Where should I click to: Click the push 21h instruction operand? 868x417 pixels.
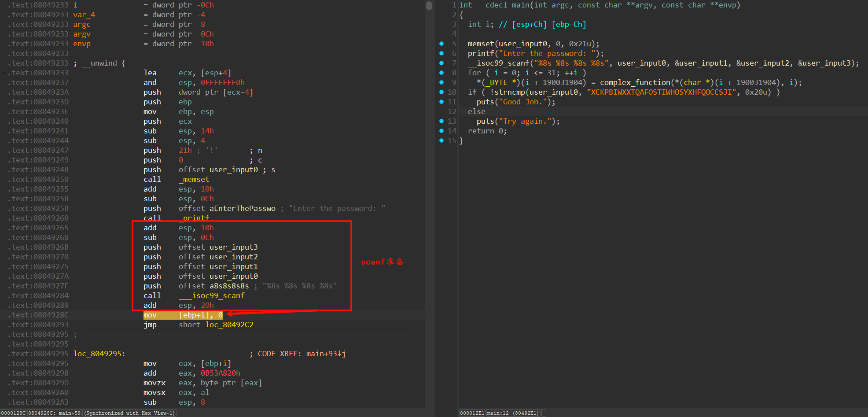(x=185, y=150)
